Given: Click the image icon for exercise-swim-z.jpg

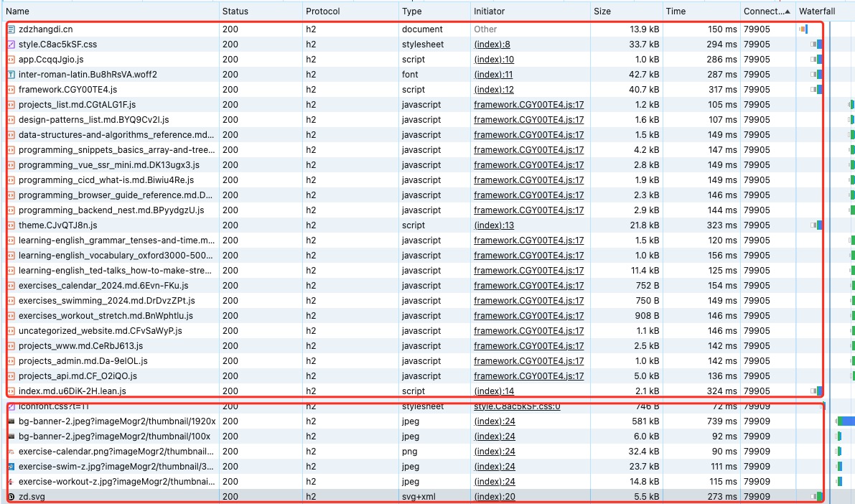Looking at the screenshot, I should click(11, 467).
